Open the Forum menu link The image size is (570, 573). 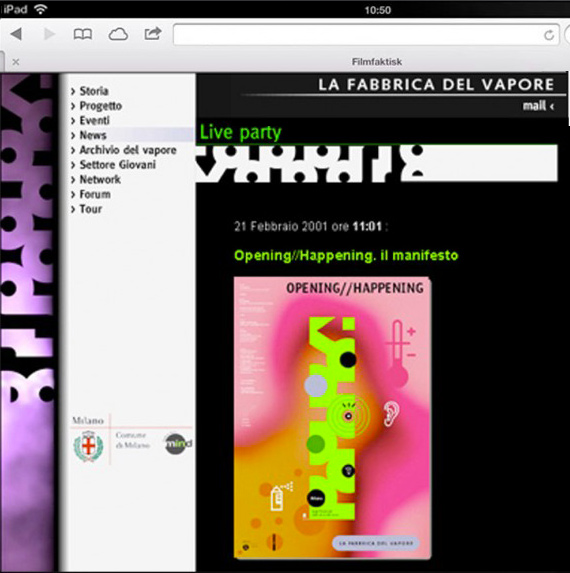95,194
